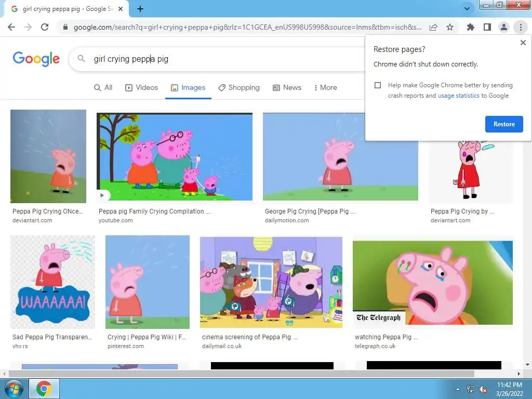Open Peppa Pig Crying ONce thumbnail

pyautogui.click(x=48, y=156)
